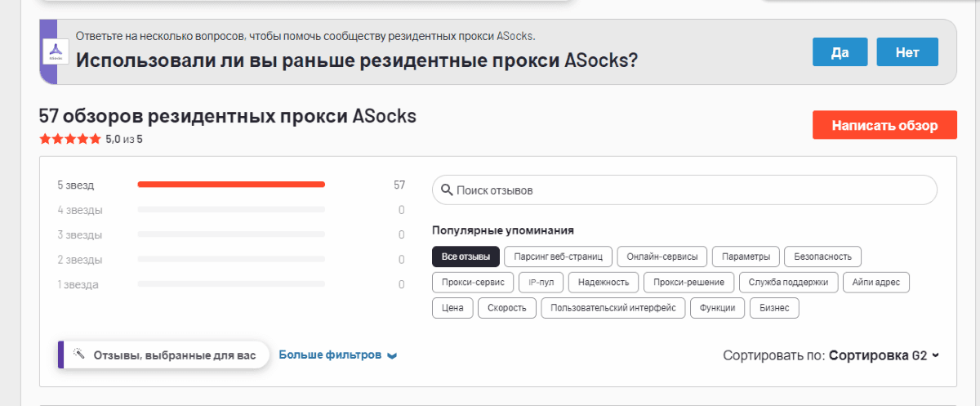Screen dimensions: 980x406
Task: Choose the Прокси-решение mention tag
Action: coord(688,282)
